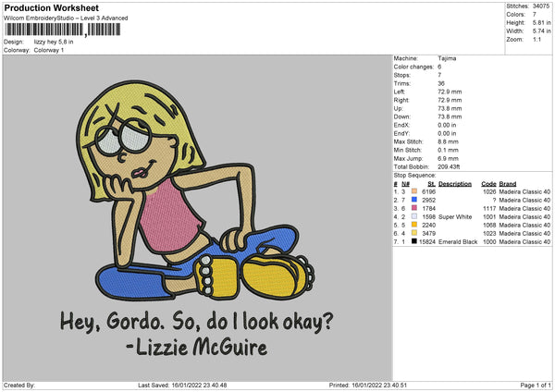Click the Max Jump value 6.9 mm
The width and height of the screenshot is (555, 392).
coord(448,158)
